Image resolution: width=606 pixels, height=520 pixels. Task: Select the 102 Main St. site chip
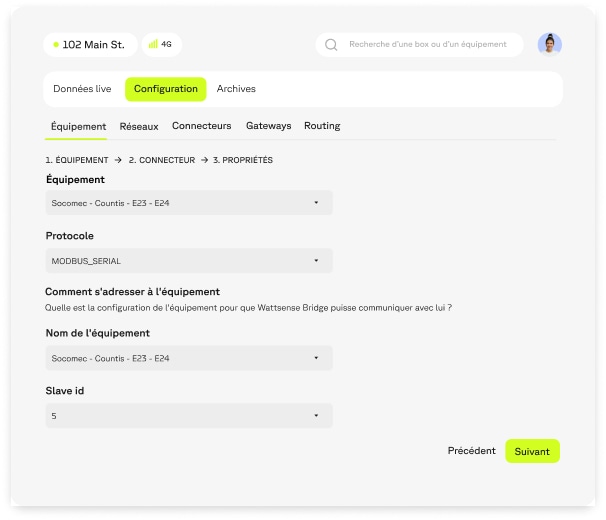[92, 45]
